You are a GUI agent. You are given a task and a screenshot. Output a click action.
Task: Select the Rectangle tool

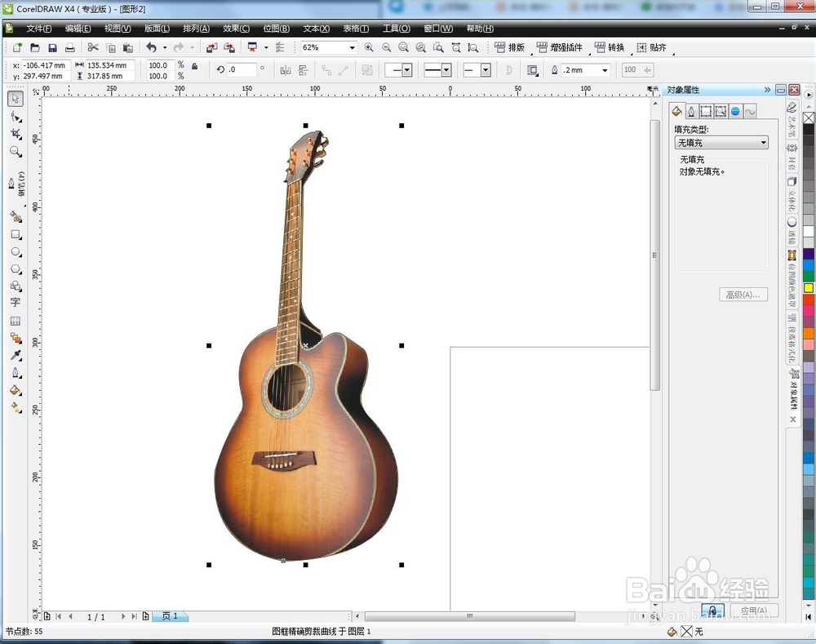click(16, 235)
